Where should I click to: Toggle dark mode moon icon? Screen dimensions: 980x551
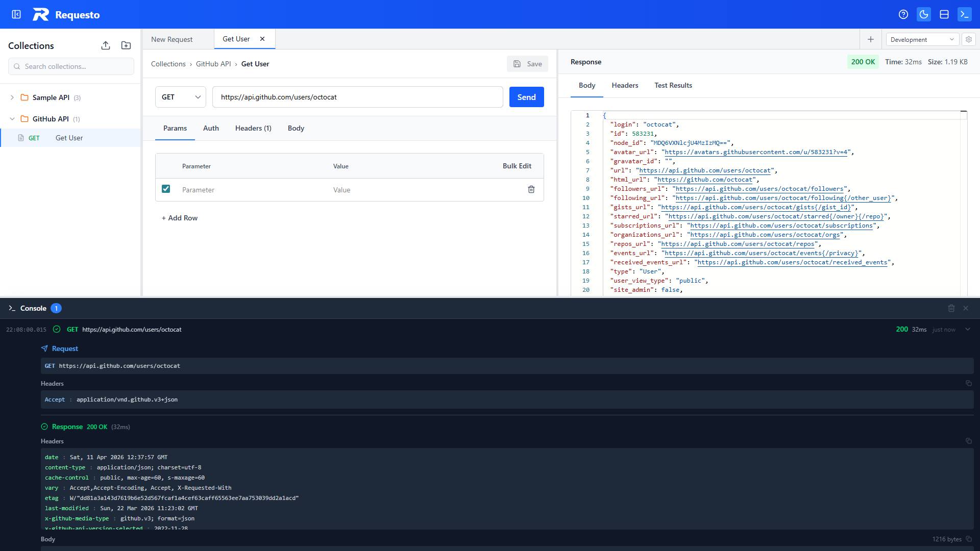(x=924, y=14)
